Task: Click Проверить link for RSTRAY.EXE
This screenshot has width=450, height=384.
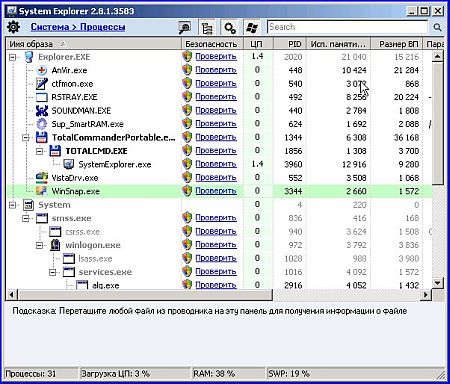Action: point(216,97)
